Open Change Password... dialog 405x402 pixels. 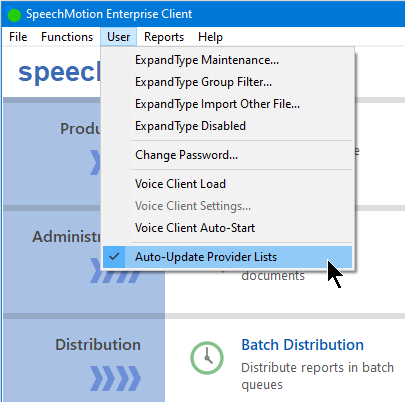tap(227, 155)
